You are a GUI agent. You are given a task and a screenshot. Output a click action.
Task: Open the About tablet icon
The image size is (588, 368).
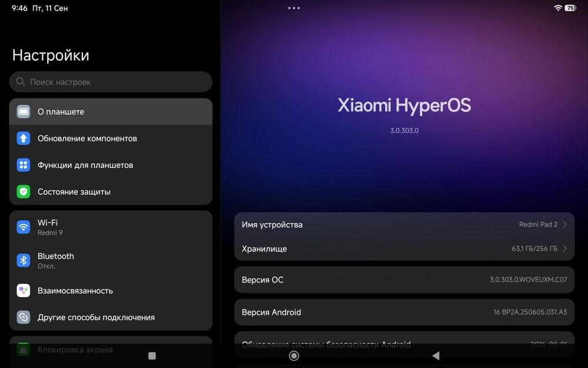(x=24, y=111)
